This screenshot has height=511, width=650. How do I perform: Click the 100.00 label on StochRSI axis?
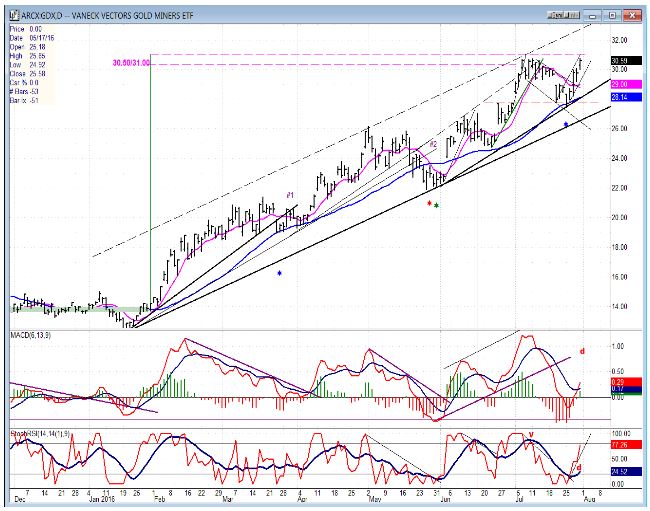point(621,433)
